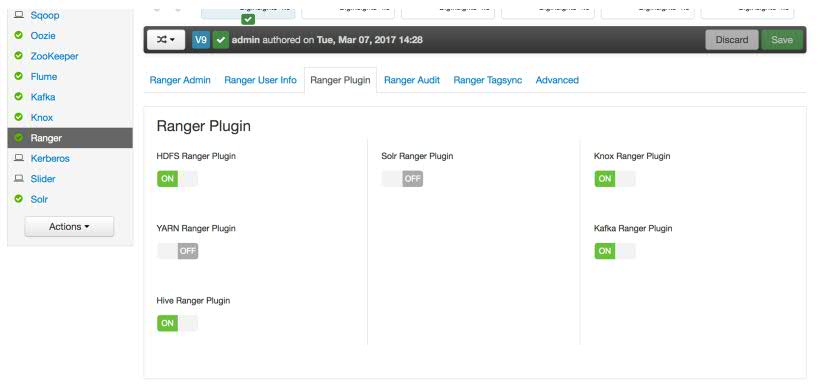Open the Ranger Tagsync tab

487,80
